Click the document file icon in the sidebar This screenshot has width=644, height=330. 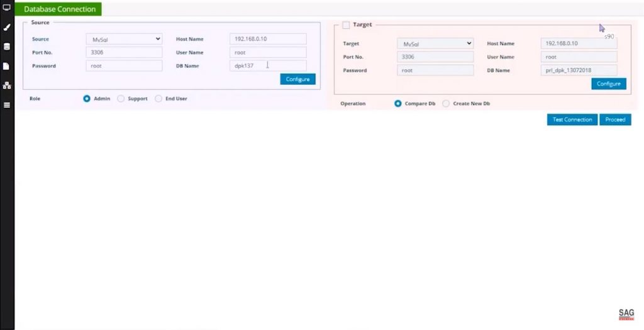point(7,66)
